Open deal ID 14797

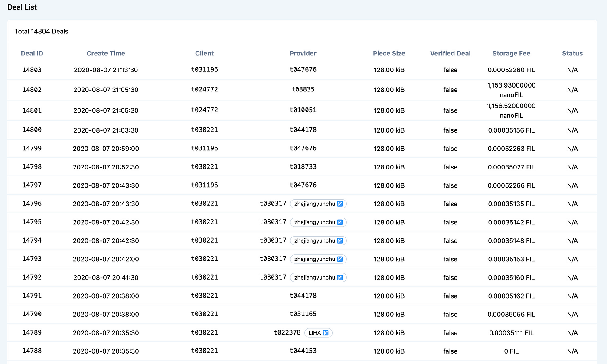[x=32, y=185]
